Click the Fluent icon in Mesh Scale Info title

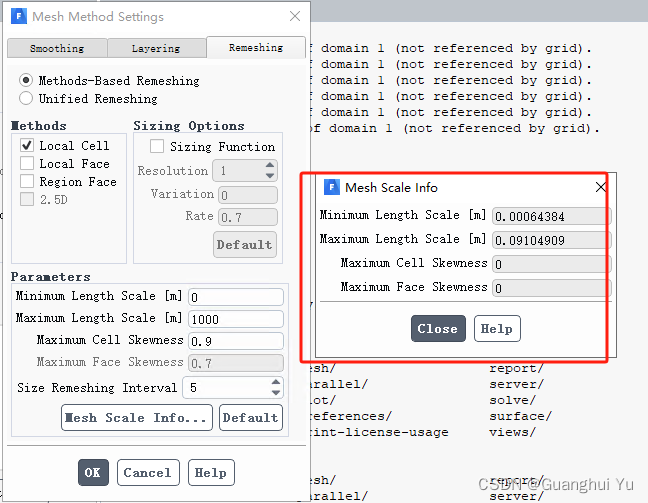331,187
